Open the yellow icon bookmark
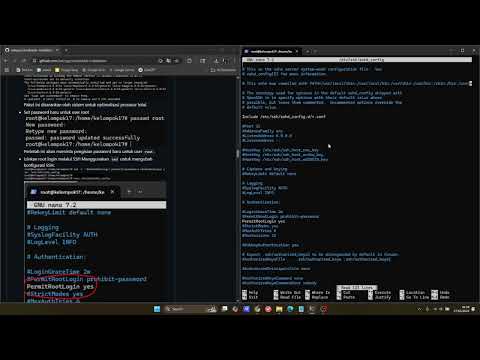The height and width of the screenshot is (360, 480). point(66,70)
